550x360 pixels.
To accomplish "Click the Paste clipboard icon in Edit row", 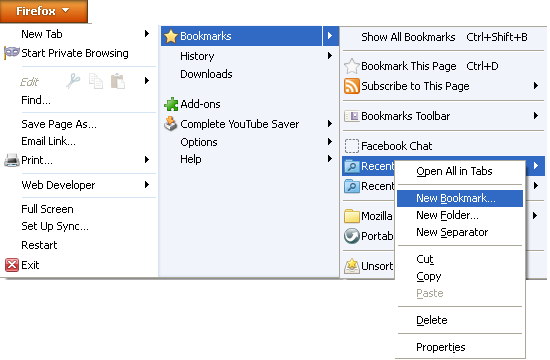I will (x=118, y=81).
